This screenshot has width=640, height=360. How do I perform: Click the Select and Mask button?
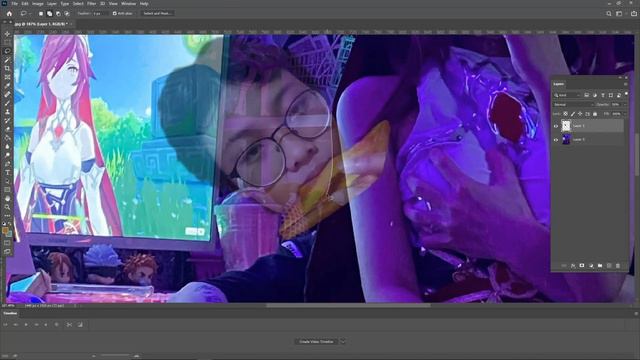[x=157, y=13]
